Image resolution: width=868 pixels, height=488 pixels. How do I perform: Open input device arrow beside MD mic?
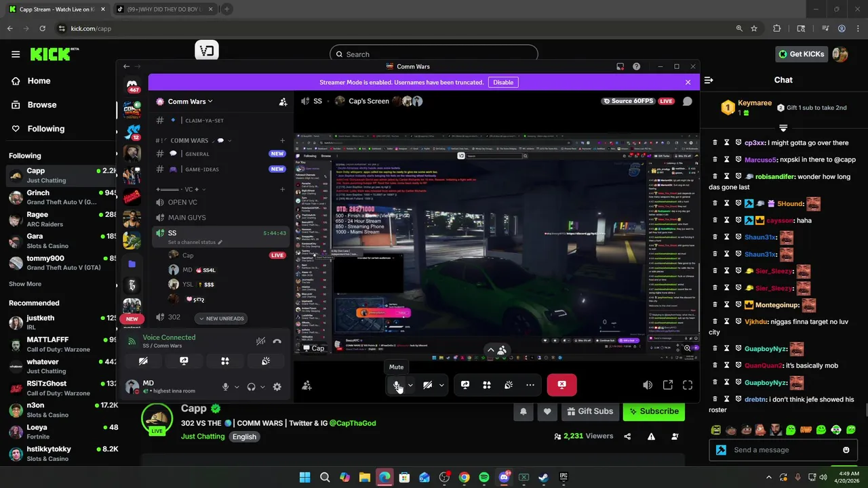237,387
